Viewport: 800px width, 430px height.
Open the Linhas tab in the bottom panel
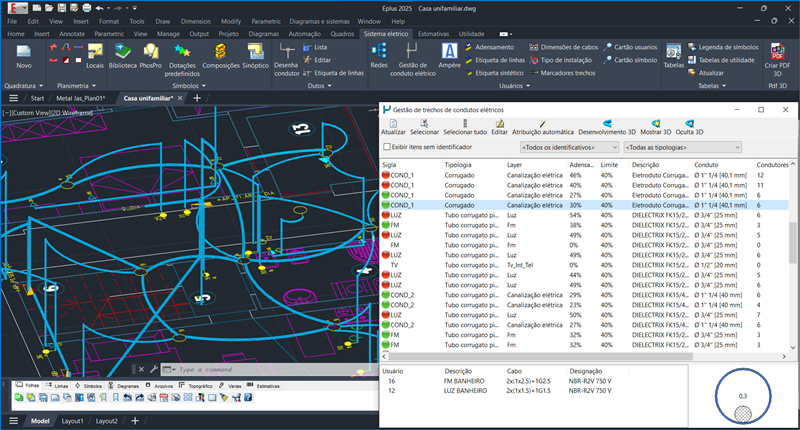click(x=57, y=386)
